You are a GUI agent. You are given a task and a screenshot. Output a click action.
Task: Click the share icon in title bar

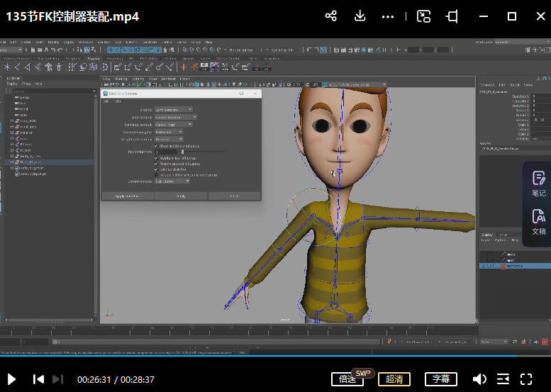[330, 16]
